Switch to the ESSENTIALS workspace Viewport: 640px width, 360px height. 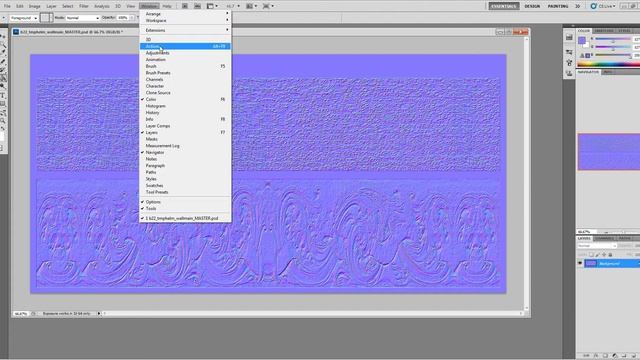[x=504, y=6]
